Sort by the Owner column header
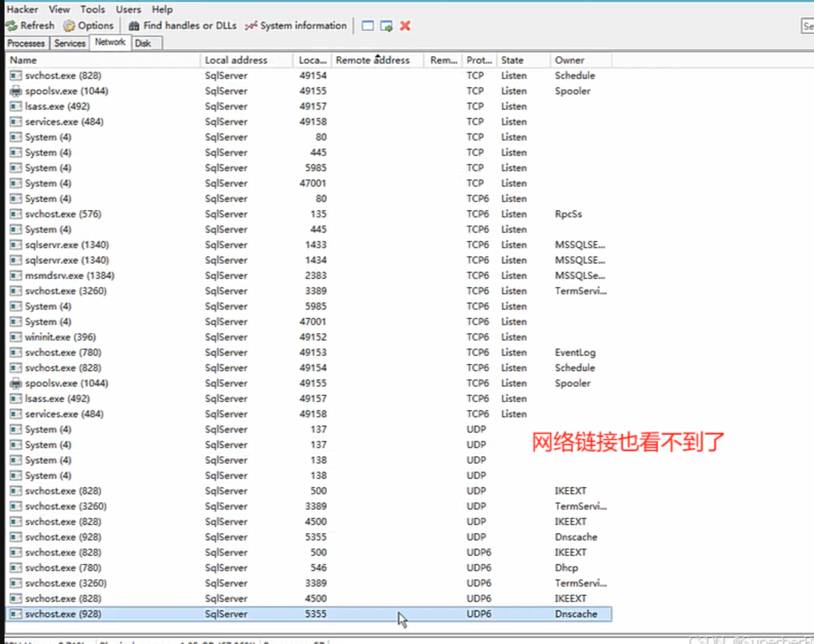The height and width of the screenshot is (644, 814). (580, 60)
